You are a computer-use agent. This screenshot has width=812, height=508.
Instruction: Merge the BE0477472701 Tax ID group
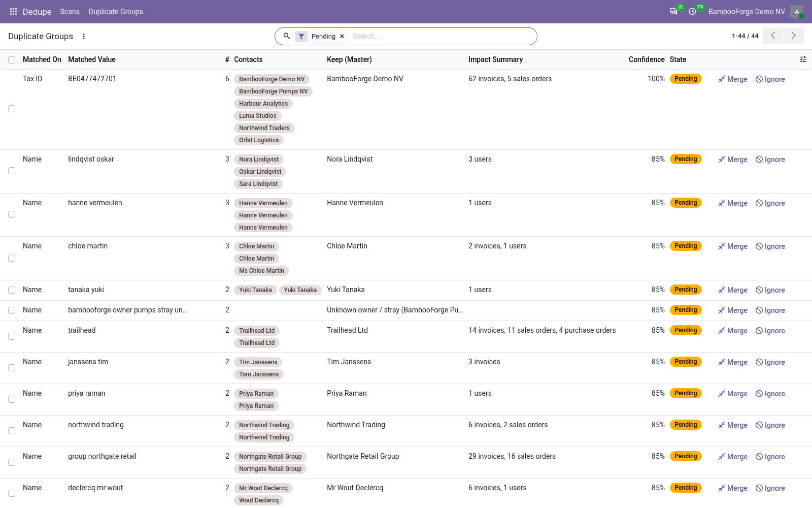733,79
